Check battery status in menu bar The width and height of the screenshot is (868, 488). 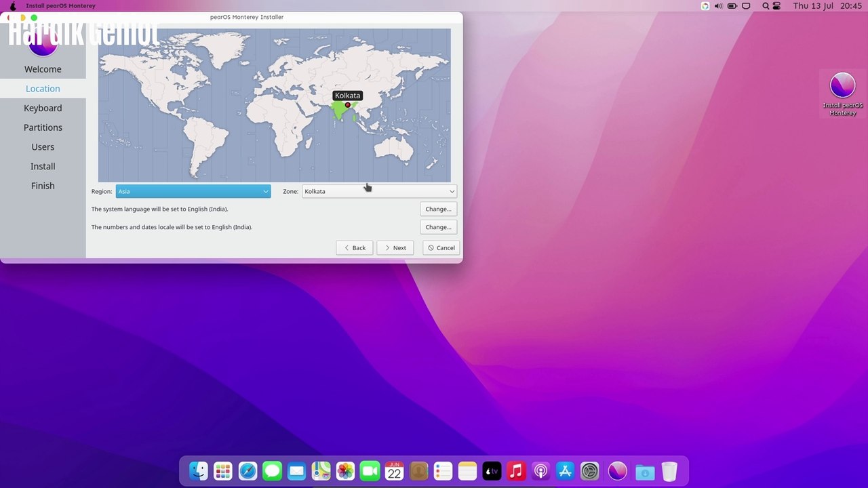click(x=732, y=6)
